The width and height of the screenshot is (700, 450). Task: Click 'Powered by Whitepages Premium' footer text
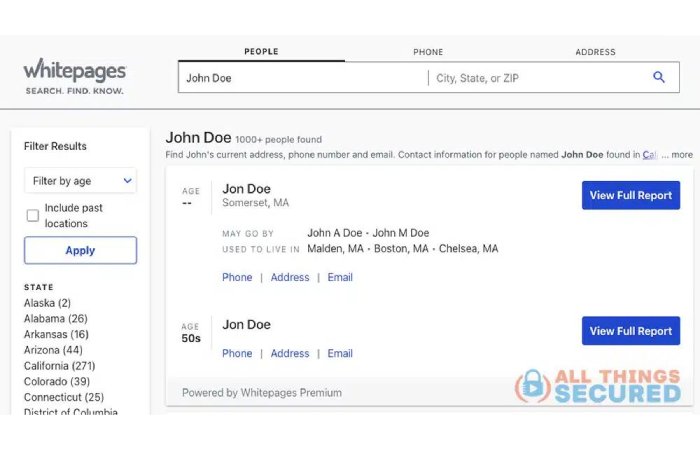pos(262,393)
